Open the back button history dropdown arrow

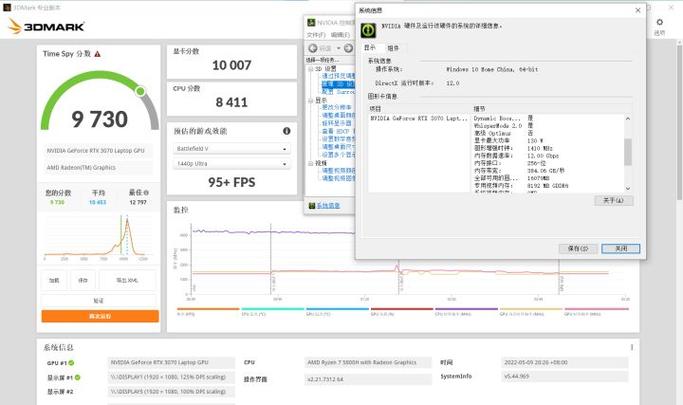tap(338, 48)
